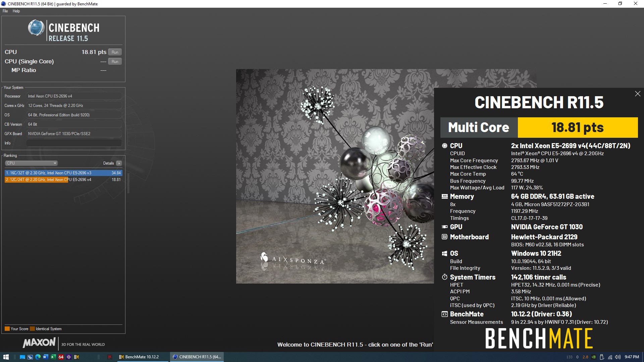Image resolution: width=644 pixels, height=362 pixels.
Task: Click the brown Identical System legend swatch
Action: 32,329
